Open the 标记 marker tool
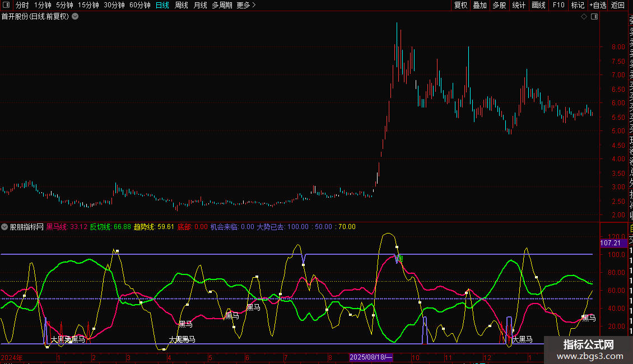Screen dimensions: 633x364 [x=577, y=6]
